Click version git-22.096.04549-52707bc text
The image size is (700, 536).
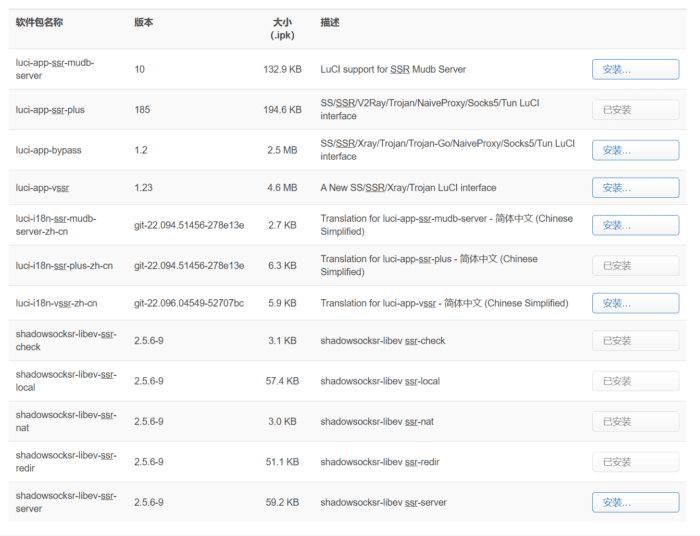pos(189,303)
